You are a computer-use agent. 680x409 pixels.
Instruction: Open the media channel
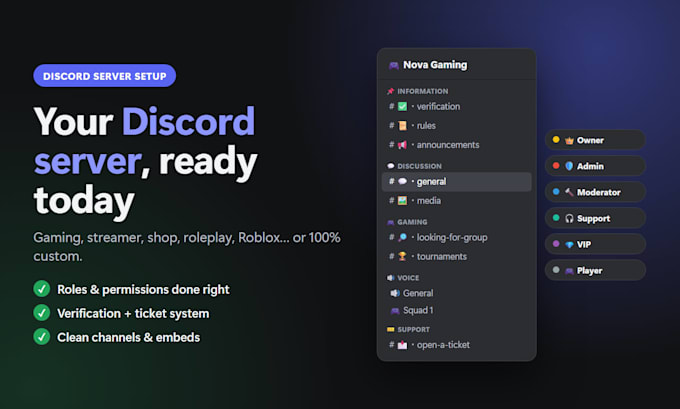[x=456, y=200]
